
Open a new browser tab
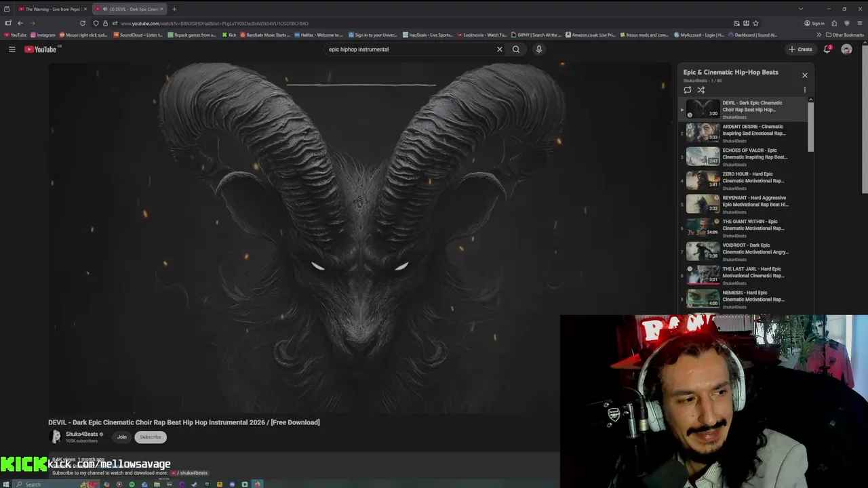click(x=174, y=9)
